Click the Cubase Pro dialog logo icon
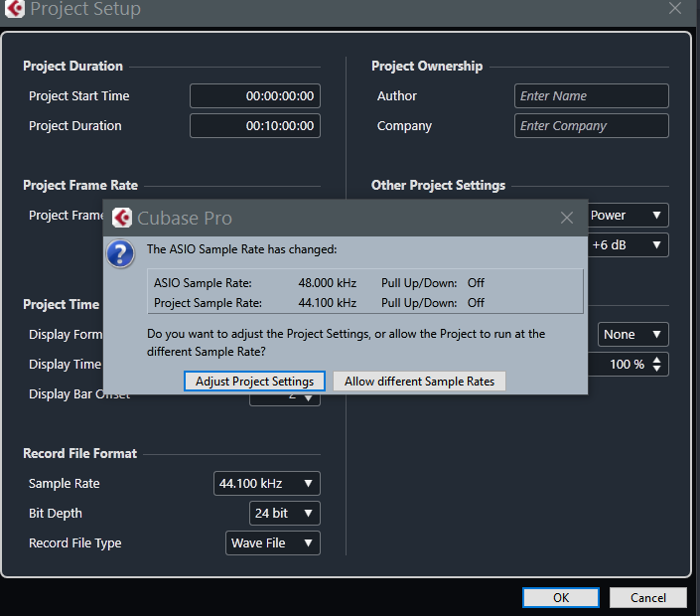Viewport: 700px width, 616px height. tap(122, 218)
